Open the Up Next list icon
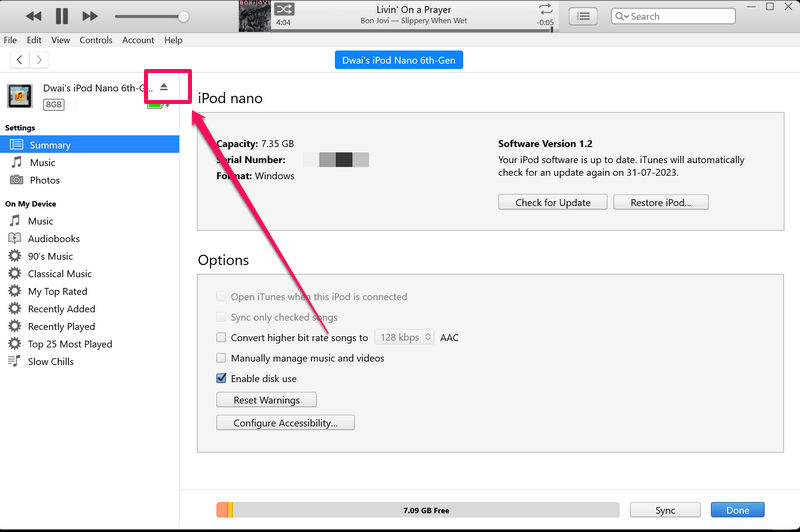Viewport: 800px width, 532px height. click(x=583, y=16)
